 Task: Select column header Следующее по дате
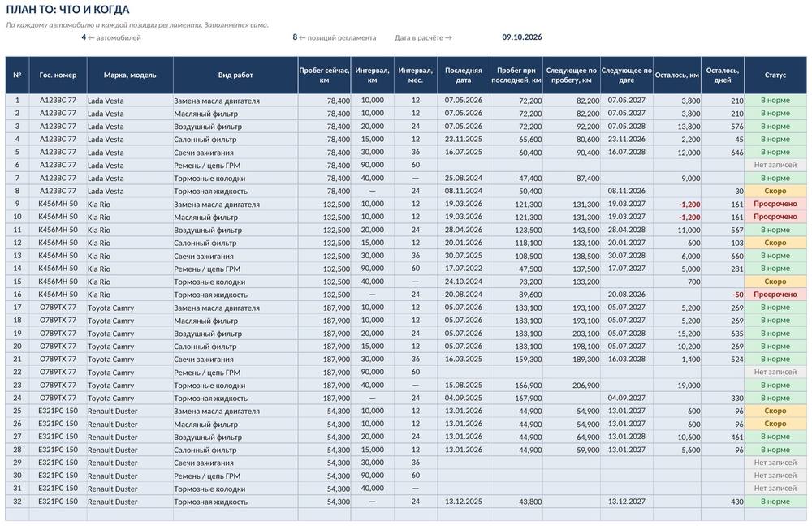627,75
